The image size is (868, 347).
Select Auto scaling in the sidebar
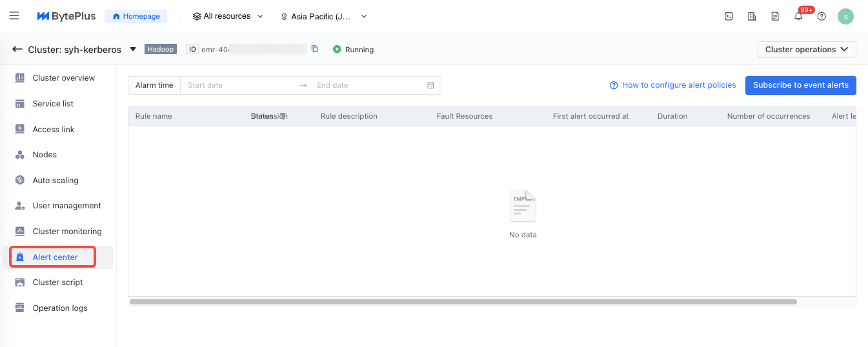click(x=56, y=181)
